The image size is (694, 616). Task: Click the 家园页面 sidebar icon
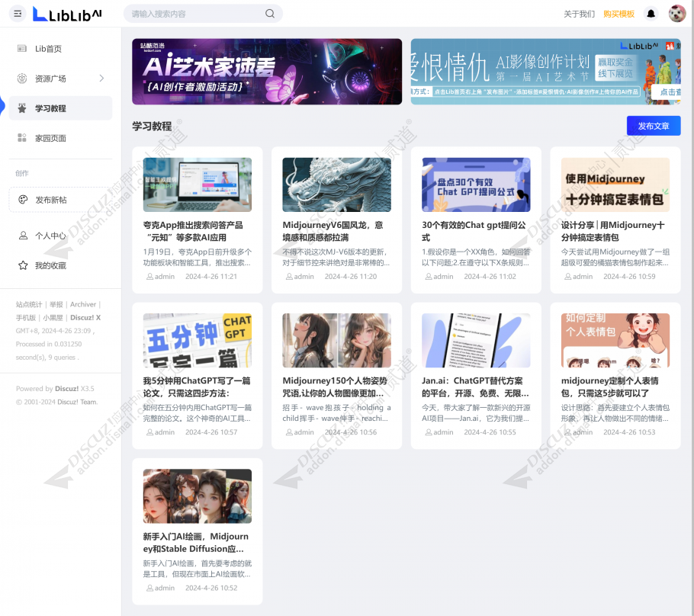pyautogui.click(x=21, y=138)
